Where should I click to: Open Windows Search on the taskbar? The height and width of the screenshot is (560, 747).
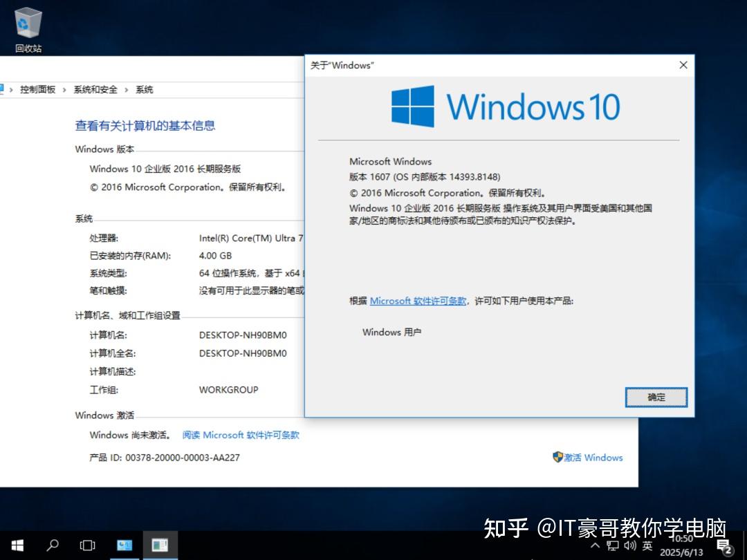(x=53, y=545)
